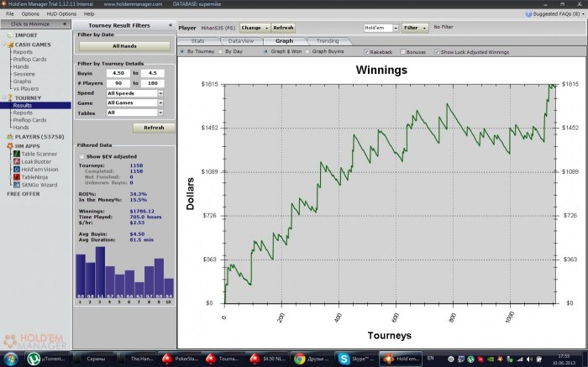Enable the Bonuses checkbox
588x367 pixels.
click(402, 52)
